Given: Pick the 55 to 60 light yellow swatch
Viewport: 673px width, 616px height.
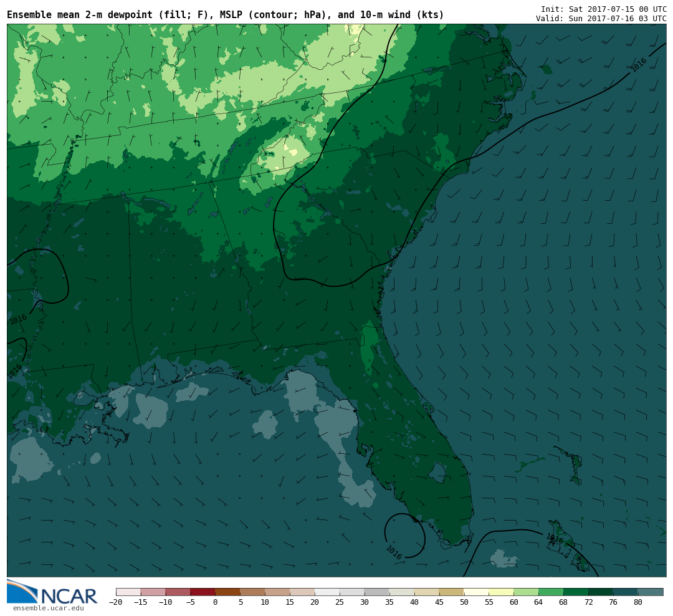Looking at the screenshot, I should point(502,592).
